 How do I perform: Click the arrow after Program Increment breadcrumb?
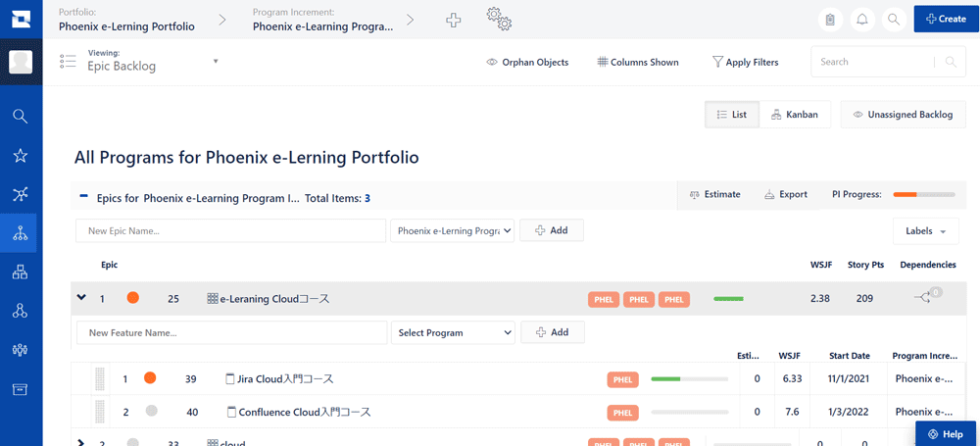(410, 20)
